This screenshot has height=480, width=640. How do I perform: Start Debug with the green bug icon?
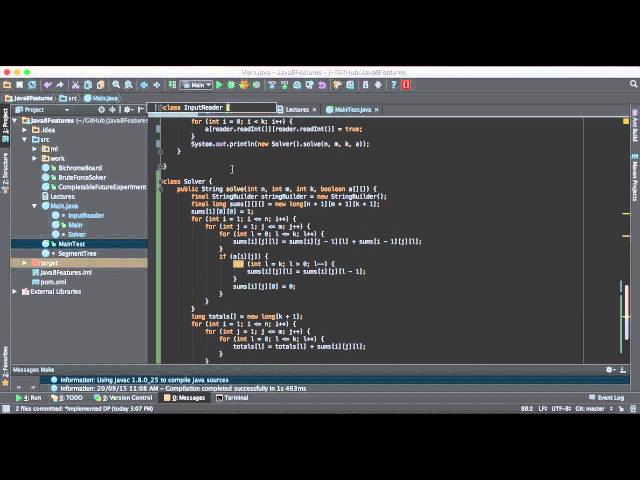[x=231, y=85]
